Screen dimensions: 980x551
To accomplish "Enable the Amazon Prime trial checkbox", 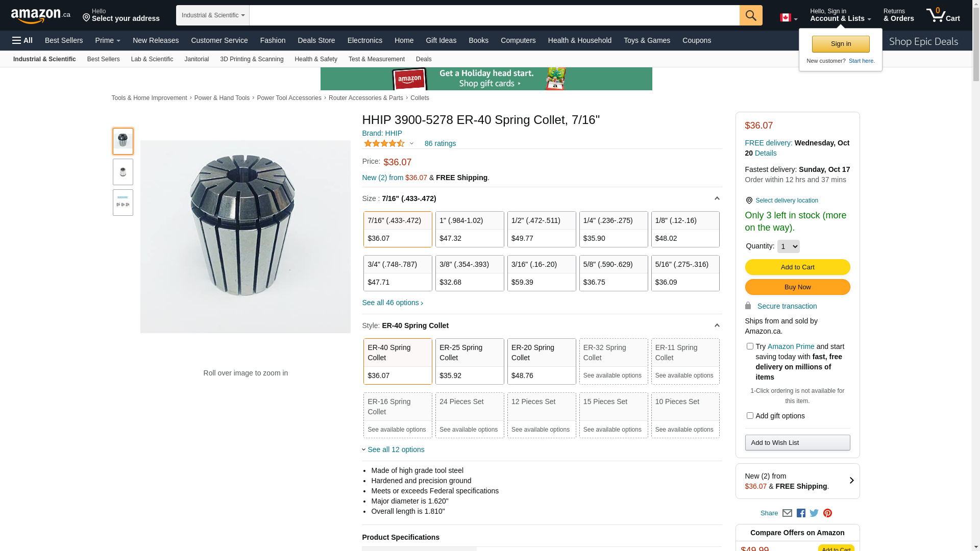I will coord(750,346).
